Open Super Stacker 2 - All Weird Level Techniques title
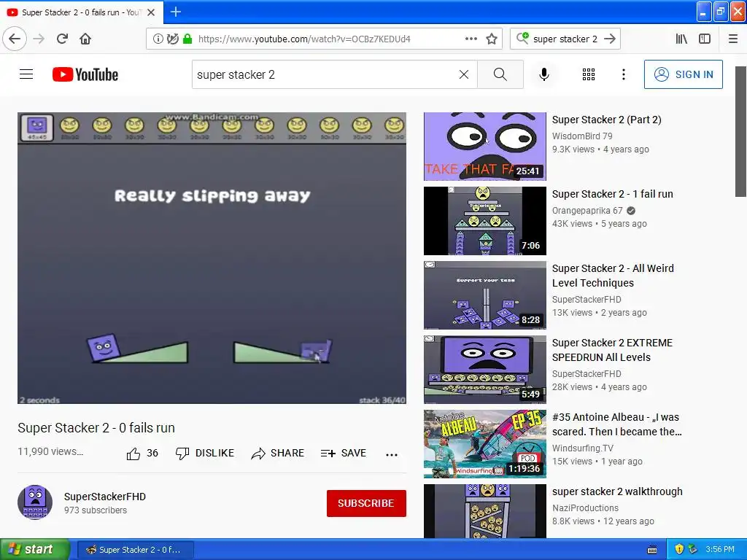Viewport: 747px width, 560px height. [x=613, y=276]
